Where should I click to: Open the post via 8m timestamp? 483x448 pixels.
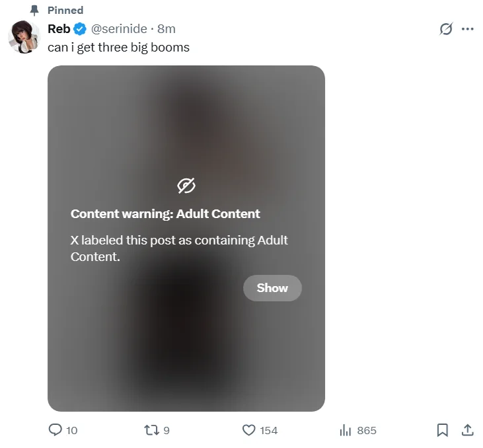click(167, 29)
